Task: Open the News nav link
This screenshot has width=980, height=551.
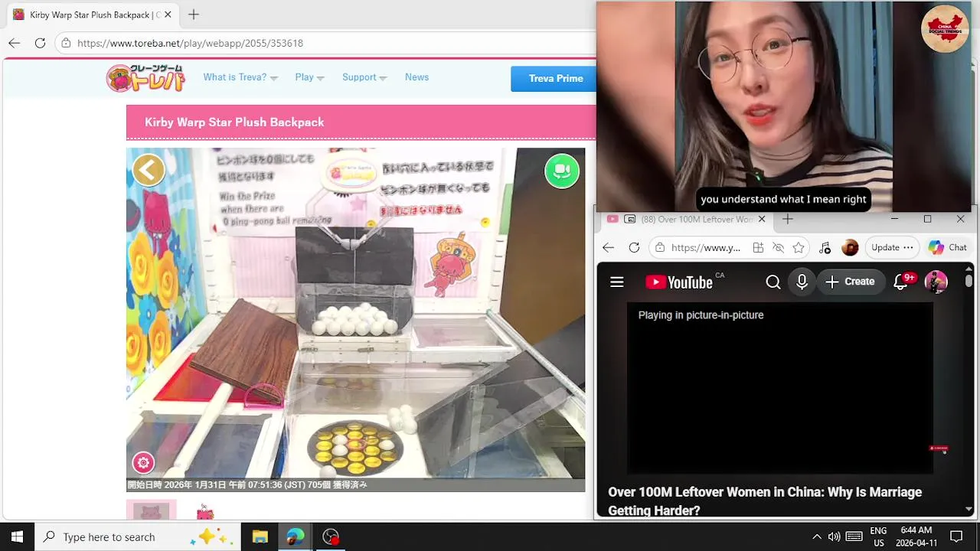Action: (x=416, y=77)
